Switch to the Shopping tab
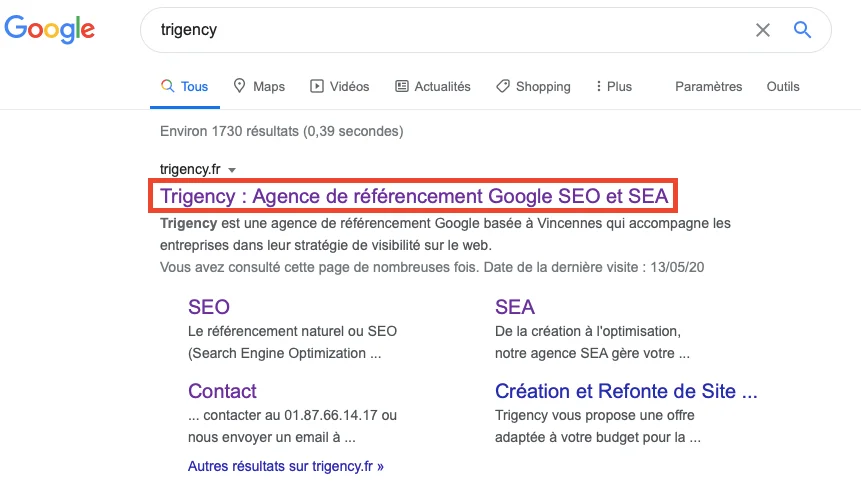861x497 pixels. point(543,87)
